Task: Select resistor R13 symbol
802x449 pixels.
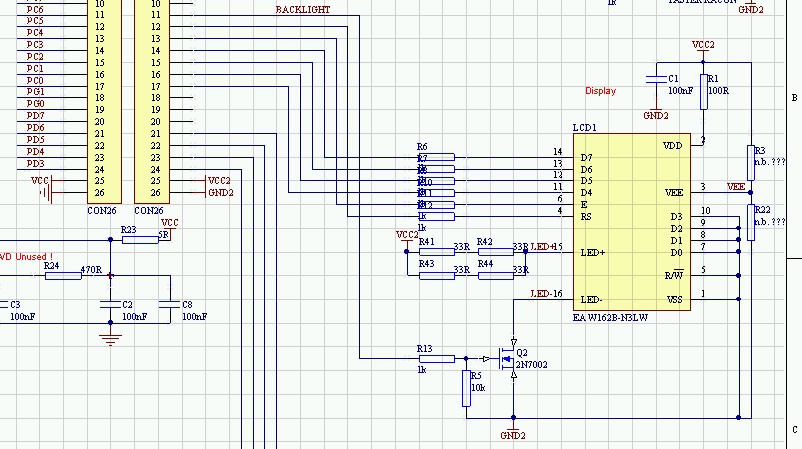Action: click(x=436, y=359)
